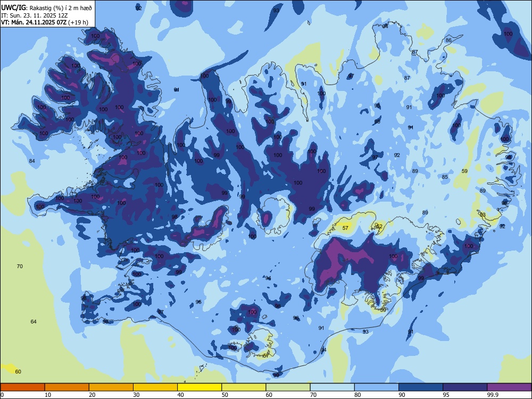Click the medium blue 80–90 legend swatch
Image resolution: width=532 pixels, height=399 pixels.
point(377,387)
